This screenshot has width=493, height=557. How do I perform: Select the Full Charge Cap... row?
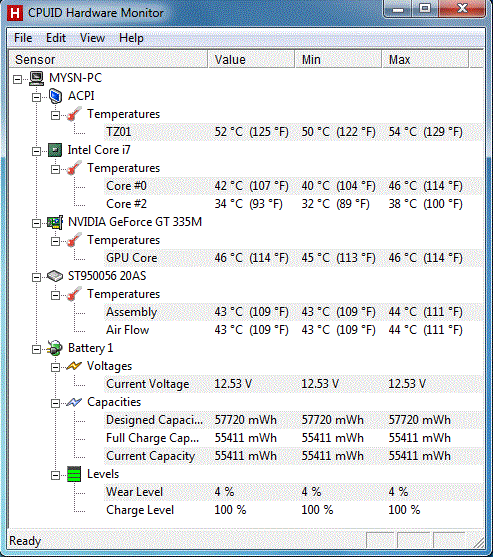293,438
